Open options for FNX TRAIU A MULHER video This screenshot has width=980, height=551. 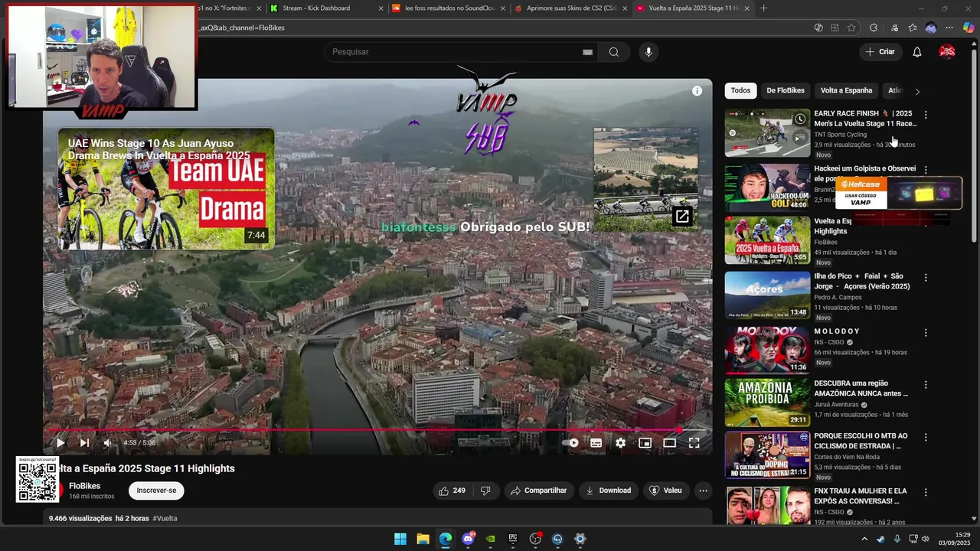click(x=926, y=492)
